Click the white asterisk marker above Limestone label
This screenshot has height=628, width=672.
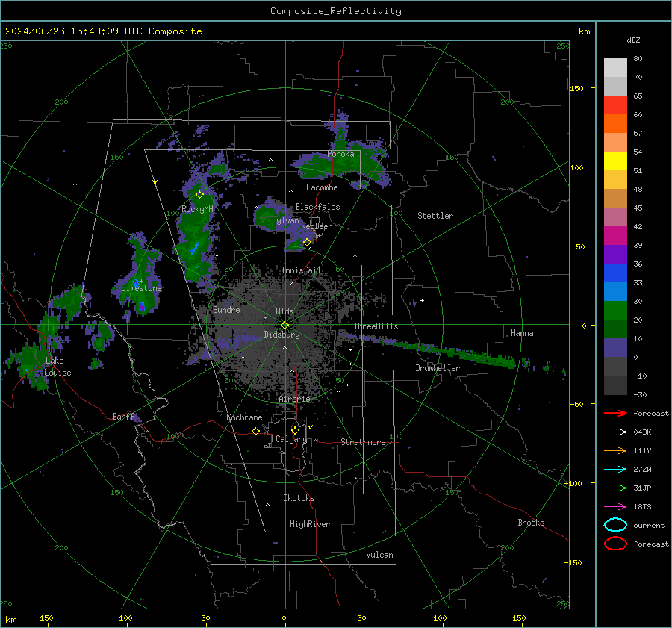141,282
